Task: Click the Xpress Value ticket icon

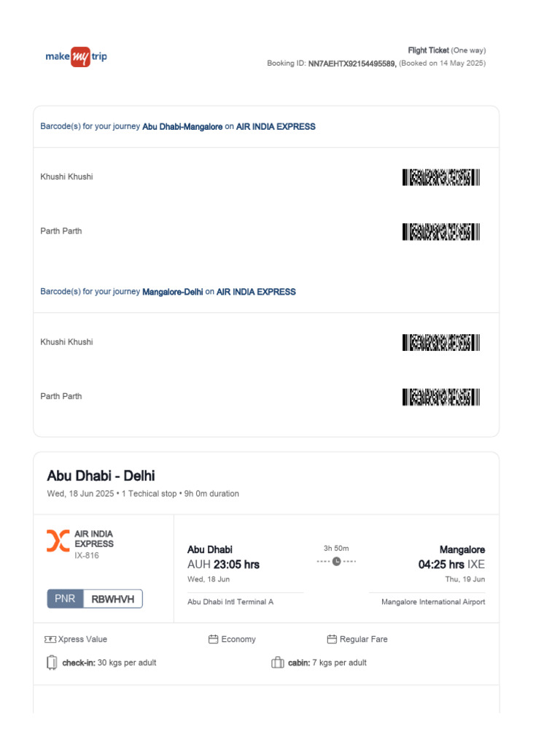Action: pyautogui.click(x=50, y=640)
